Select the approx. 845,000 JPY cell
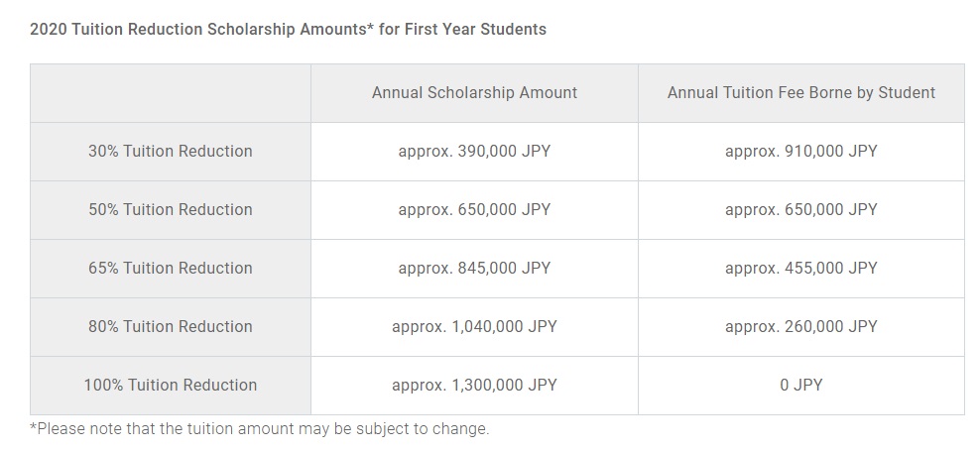 474,269
